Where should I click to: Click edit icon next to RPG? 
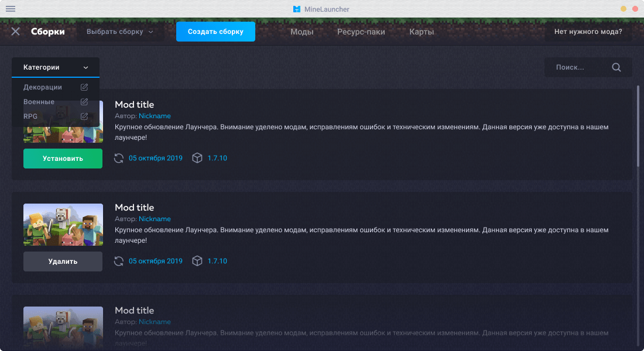coord(84,116)
